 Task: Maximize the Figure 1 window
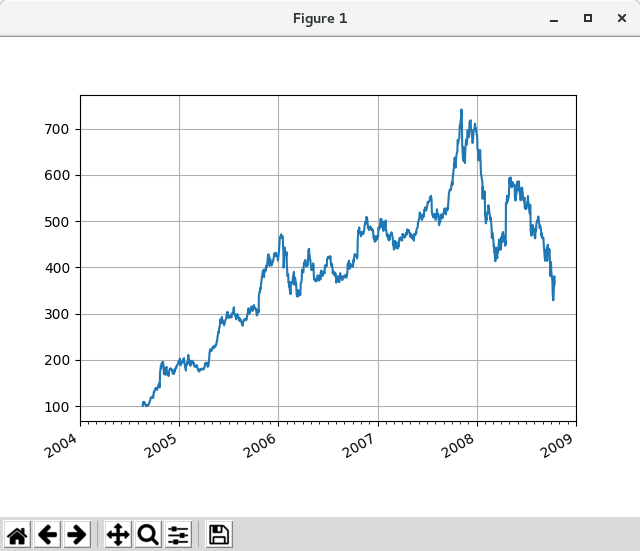tap(588, 18)
